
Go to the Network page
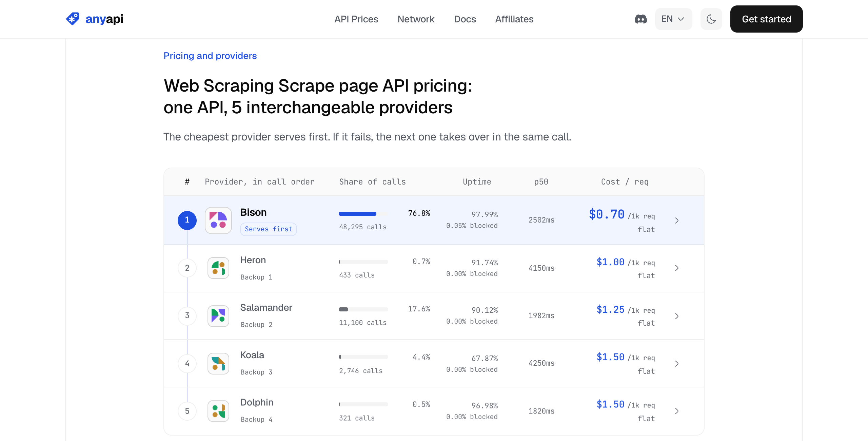click(416, 19)
